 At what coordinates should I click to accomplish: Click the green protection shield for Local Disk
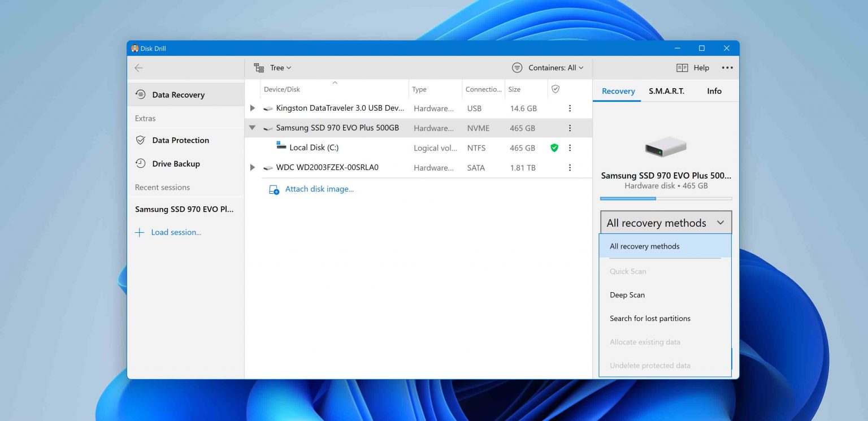point(554,147)
